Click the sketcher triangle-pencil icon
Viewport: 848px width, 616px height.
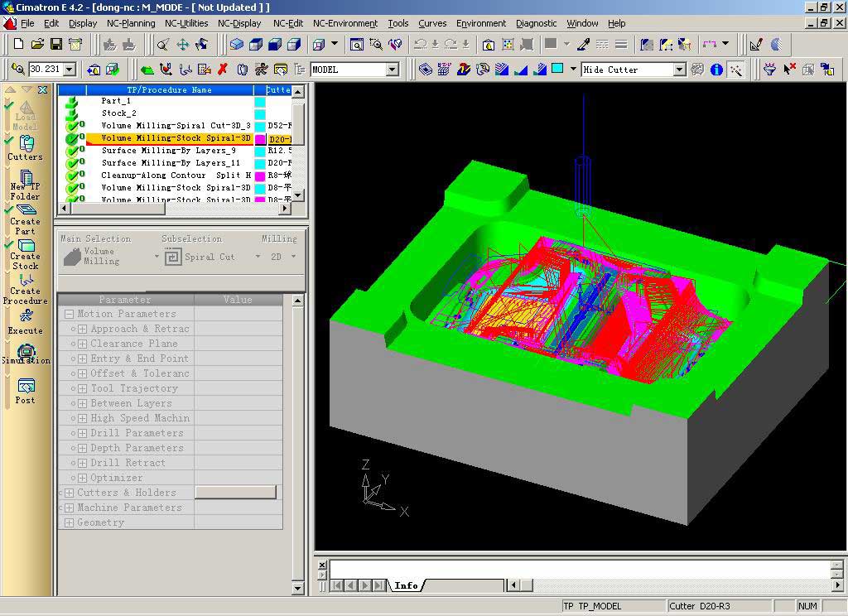tap(756, 45)
